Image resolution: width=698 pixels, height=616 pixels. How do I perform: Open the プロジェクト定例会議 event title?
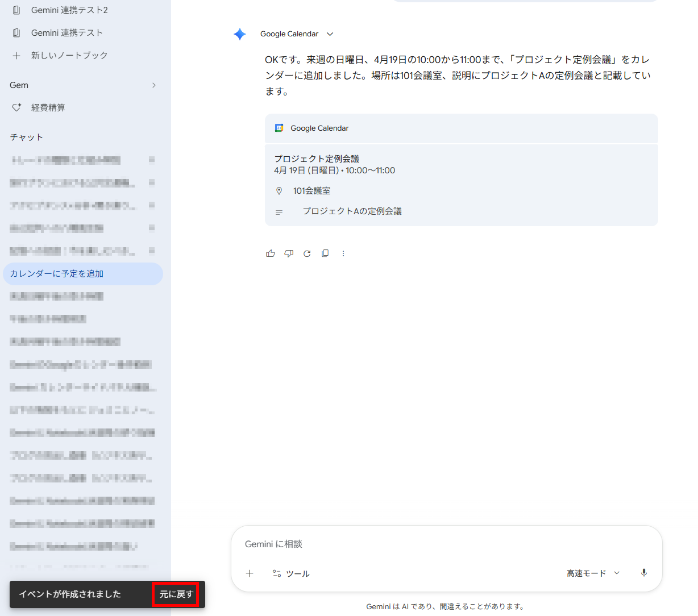point(317,159)
